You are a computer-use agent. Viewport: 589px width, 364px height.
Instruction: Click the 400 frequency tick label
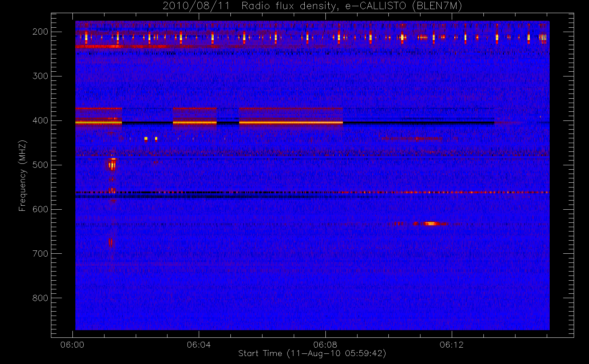coord(40,120)
